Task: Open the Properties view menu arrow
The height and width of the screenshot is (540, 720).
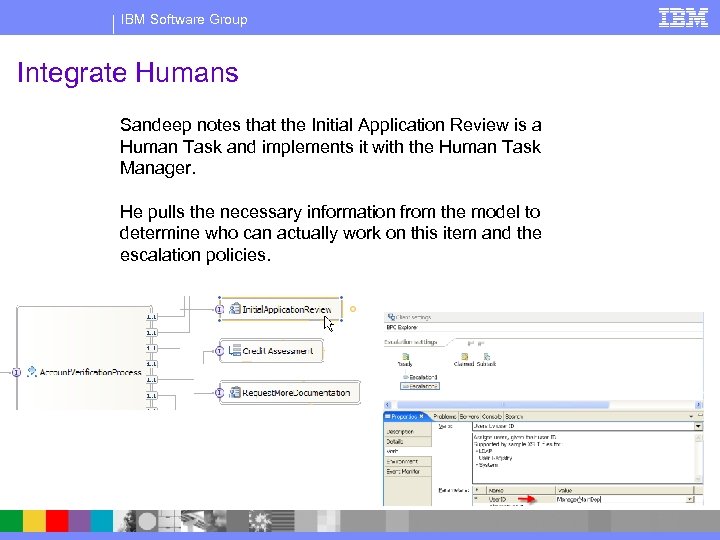Action: tap(691, 416)
